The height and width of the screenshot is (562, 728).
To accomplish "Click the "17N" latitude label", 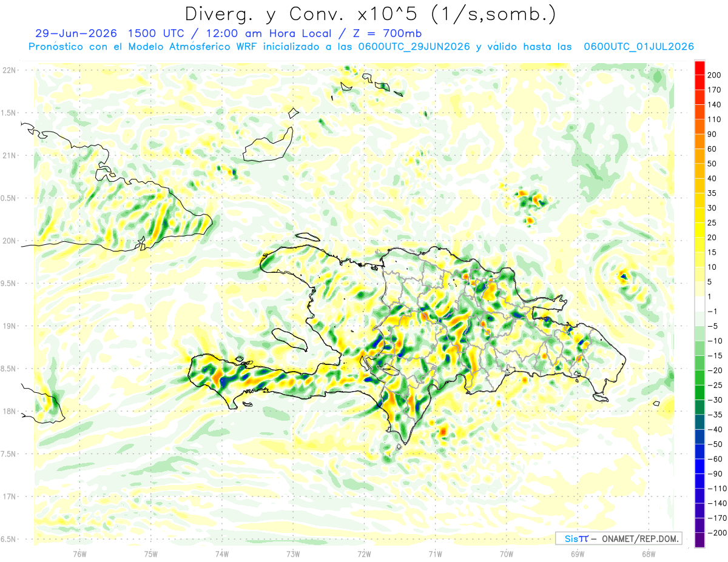I will [x=10, y=497].
